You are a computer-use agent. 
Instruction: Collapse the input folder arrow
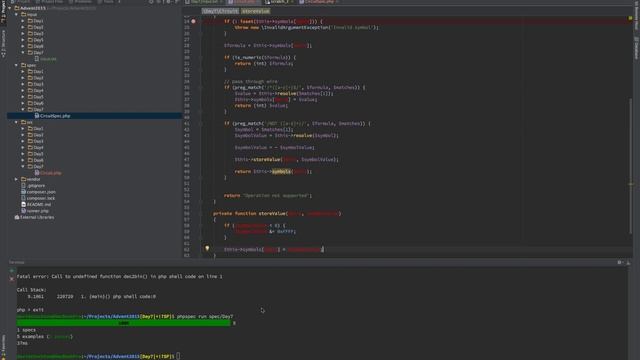pyautogui.click(x=16, y=14)
